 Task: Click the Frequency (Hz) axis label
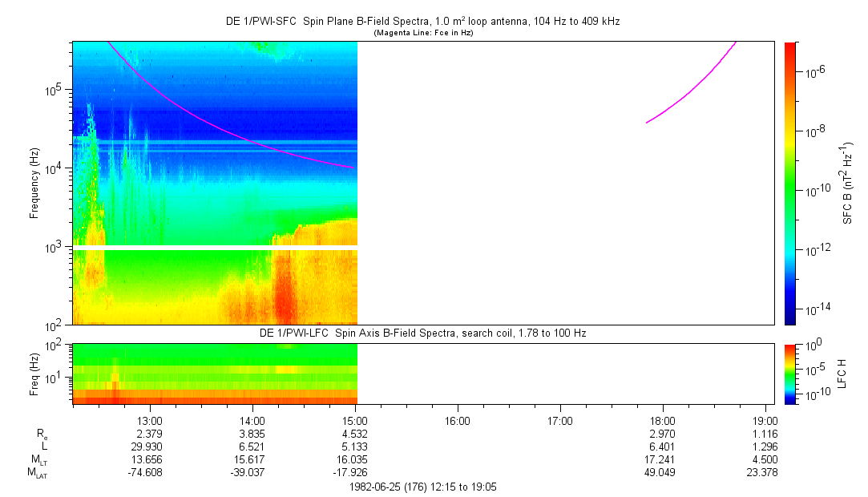pyautogui.click(x=34, y=184)
